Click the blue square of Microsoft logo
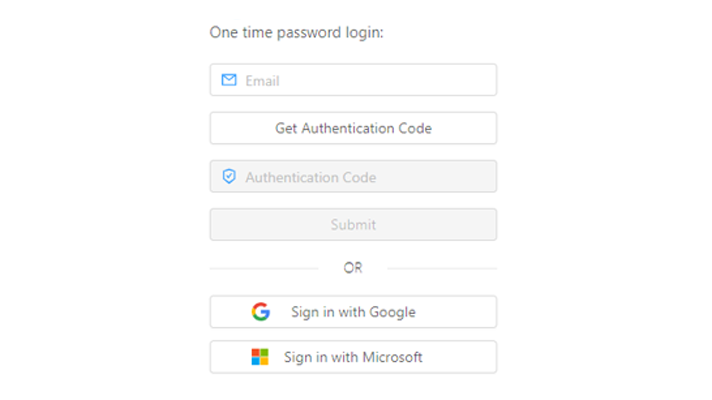This screenshot has height=400, width=712. pyautogui.click(x=256, y=361)
